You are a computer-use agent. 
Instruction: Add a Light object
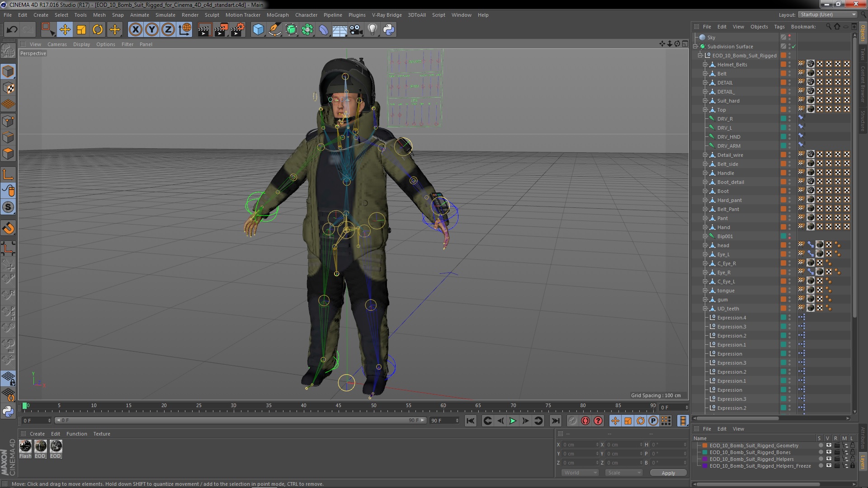tap(372, 30)
